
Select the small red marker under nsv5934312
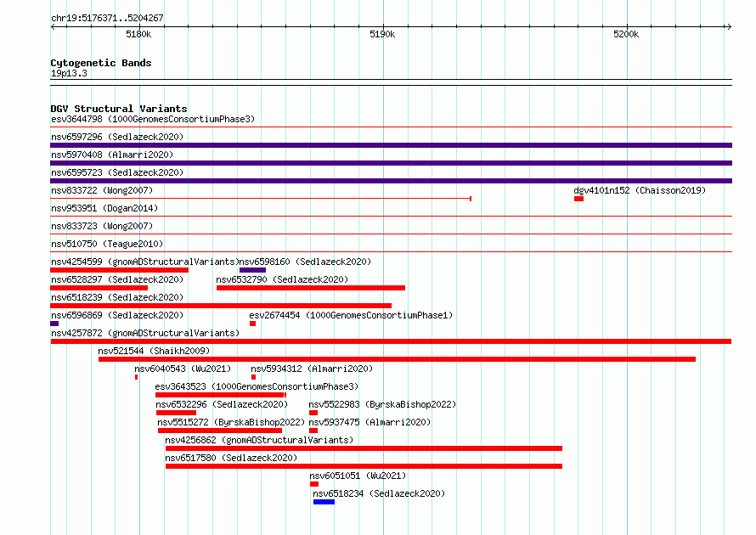click(x=254, y=377)
